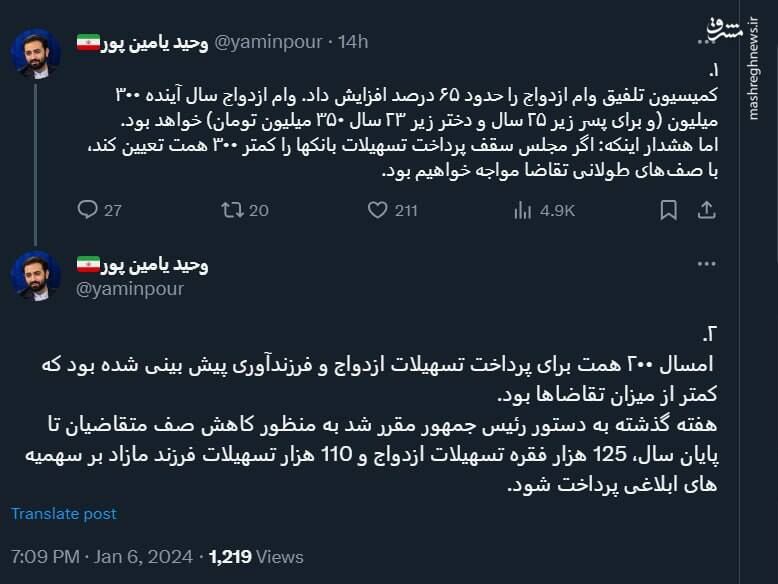Click the first tweet's profile avatar

(36, 53)
